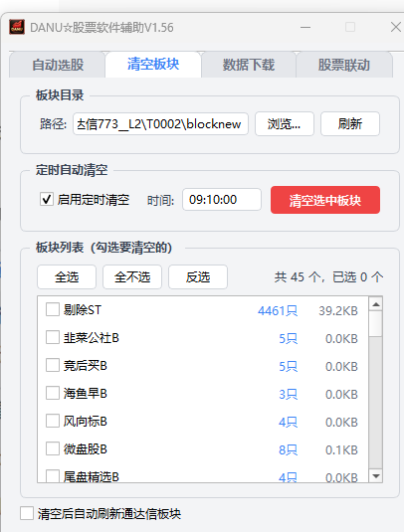
Task: Click the 浏览... browse button
Action: click(285, 124)
